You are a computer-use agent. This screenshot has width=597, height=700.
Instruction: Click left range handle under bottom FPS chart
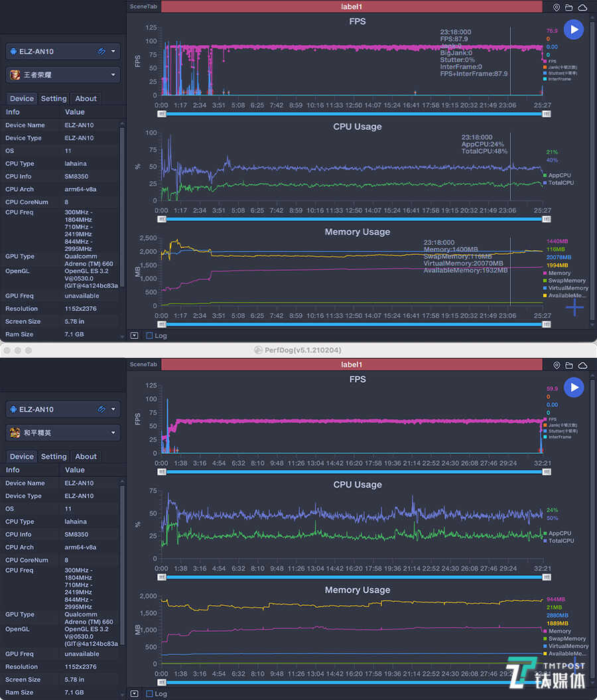coord(162,472)
